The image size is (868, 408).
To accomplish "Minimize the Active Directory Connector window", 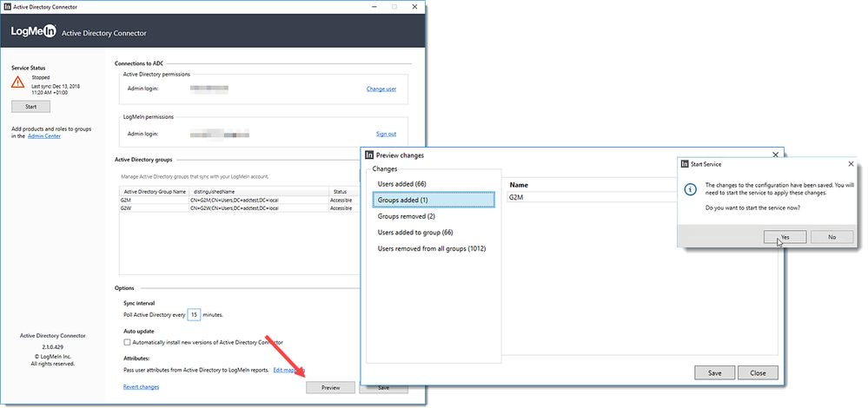I will (374, 7).
